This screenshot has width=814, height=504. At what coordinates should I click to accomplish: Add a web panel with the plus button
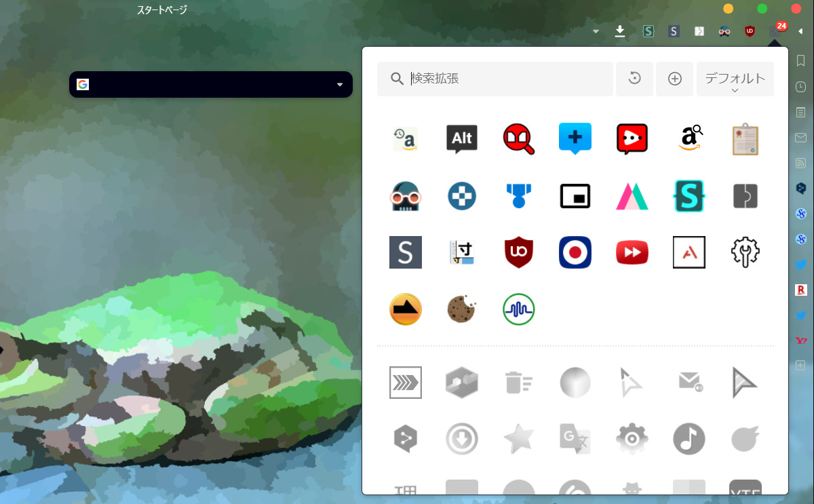[x=800, y=366]
